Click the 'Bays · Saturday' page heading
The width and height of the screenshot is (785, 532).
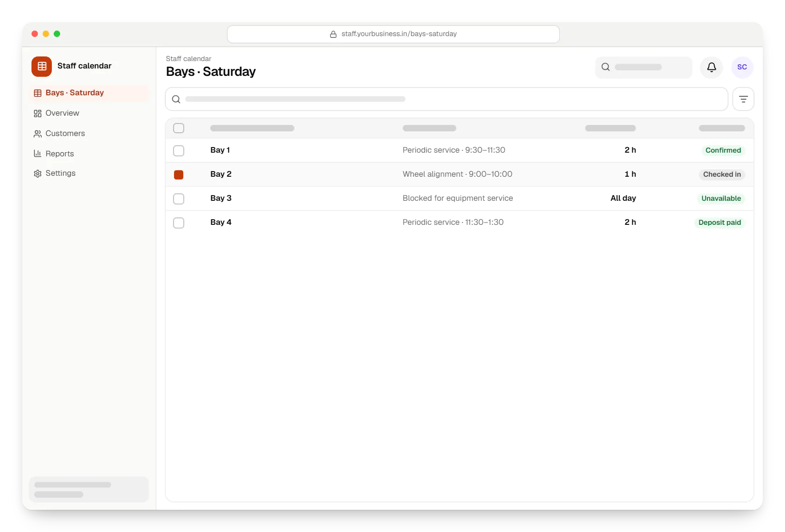(x=211, y=72)
